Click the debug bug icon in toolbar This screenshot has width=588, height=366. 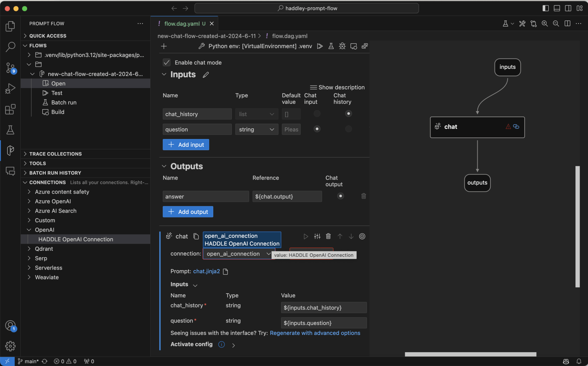(x=342, y=46)
